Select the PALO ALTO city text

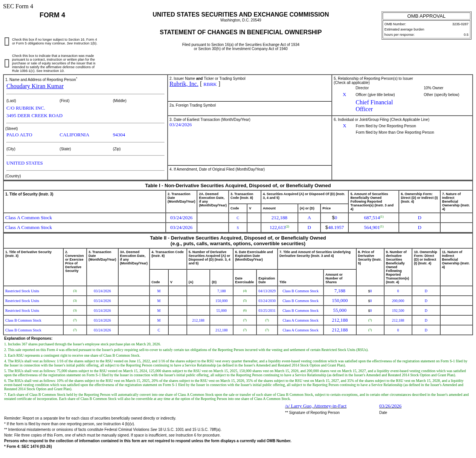(19, 135)
